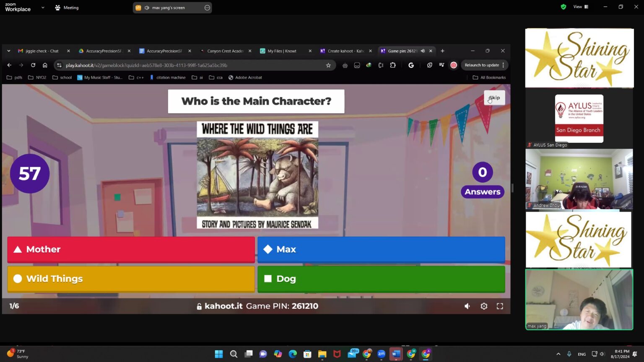Screen dimensions: 644x362
Task: Open the NYO2 bookmark folder
Action: point(37,78)
